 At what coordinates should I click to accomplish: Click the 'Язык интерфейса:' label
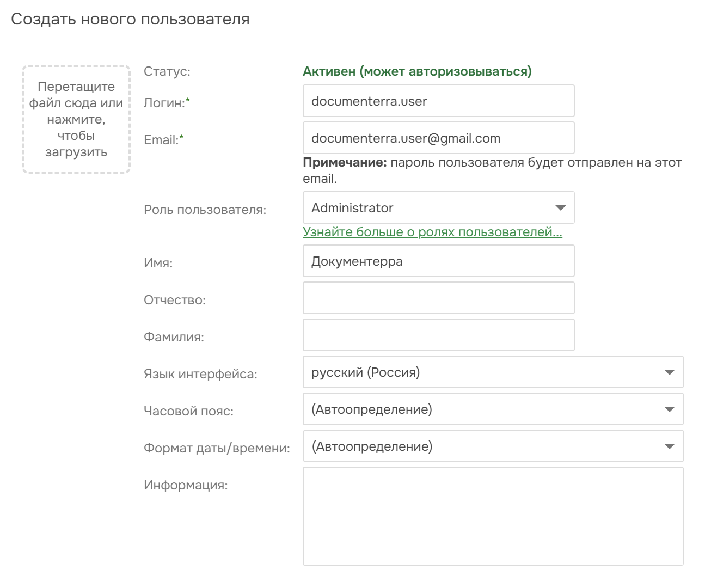click(x=200, y=374)
